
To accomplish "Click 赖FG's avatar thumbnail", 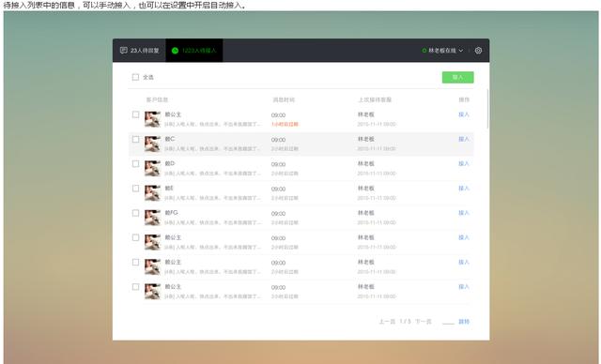I will pos(152,218).
